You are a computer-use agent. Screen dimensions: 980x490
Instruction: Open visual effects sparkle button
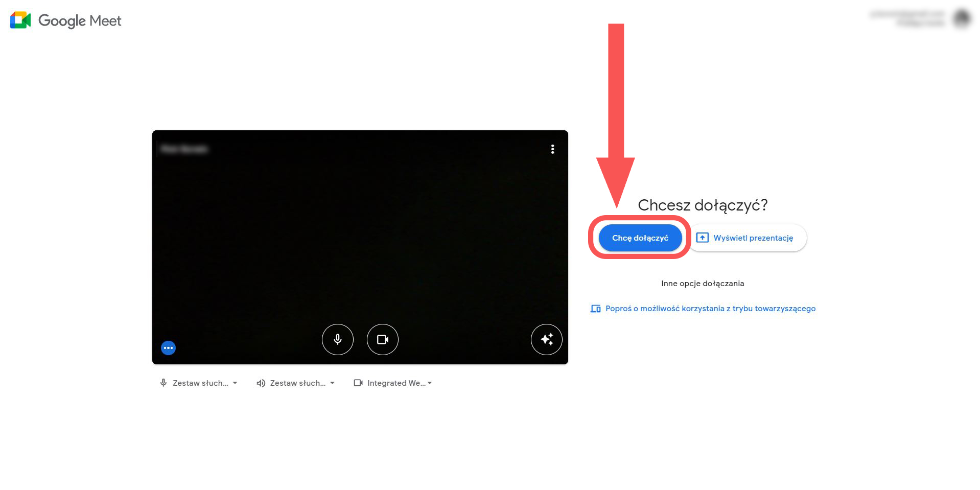pos(547,339)
